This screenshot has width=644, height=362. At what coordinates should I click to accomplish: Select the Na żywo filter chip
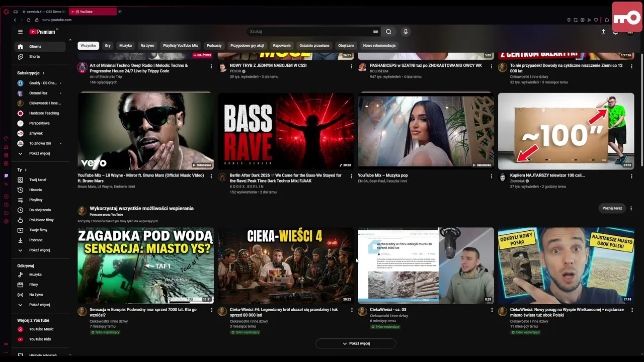point(147,46)
